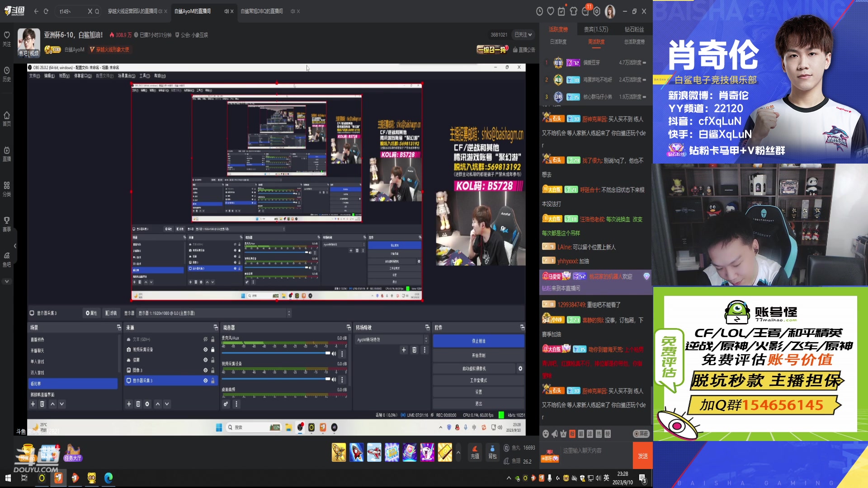Open 关注 in the left sidebar
The width and height of the screenshot is (868, 488).
tap(7, 39)
